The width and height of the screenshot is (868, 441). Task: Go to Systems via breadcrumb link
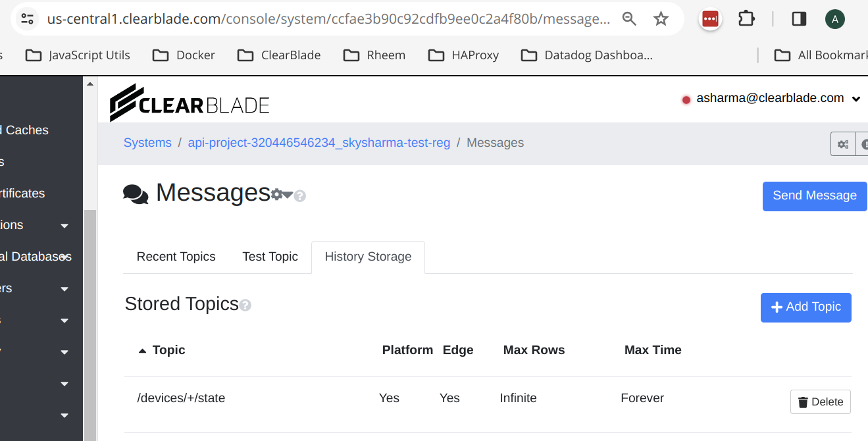[147, 143]
